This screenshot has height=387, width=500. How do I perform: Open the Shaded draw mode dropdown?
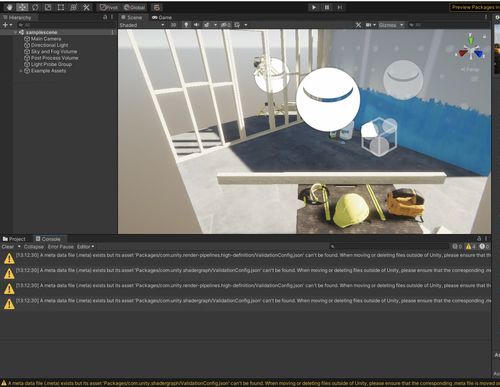tap(142, 25)
